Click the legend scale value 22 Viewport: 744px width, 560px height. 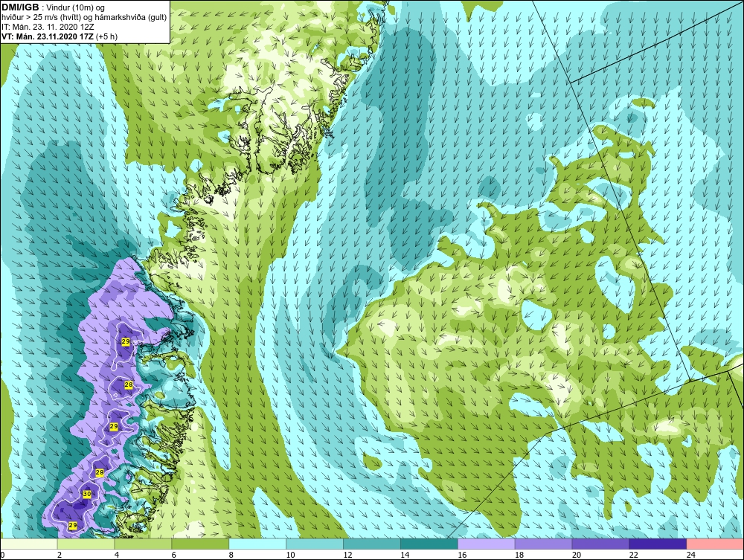click(633, 555)
